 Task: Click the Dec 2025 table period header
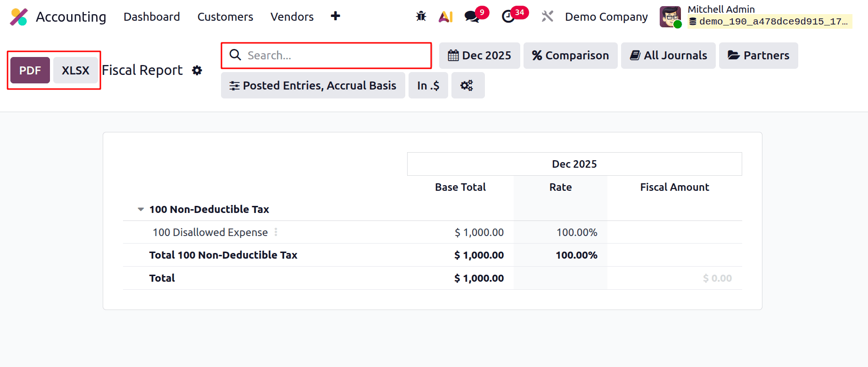pyautogui.click(x=574, y=164)
